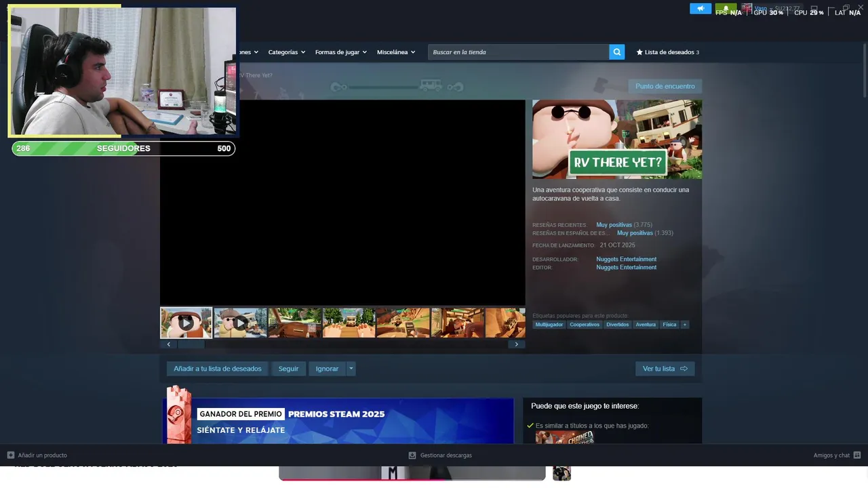The image size is (868, 488).
Task: Click the thumbnail strip scrollbar handle
Action: click(x=191, y=344)
